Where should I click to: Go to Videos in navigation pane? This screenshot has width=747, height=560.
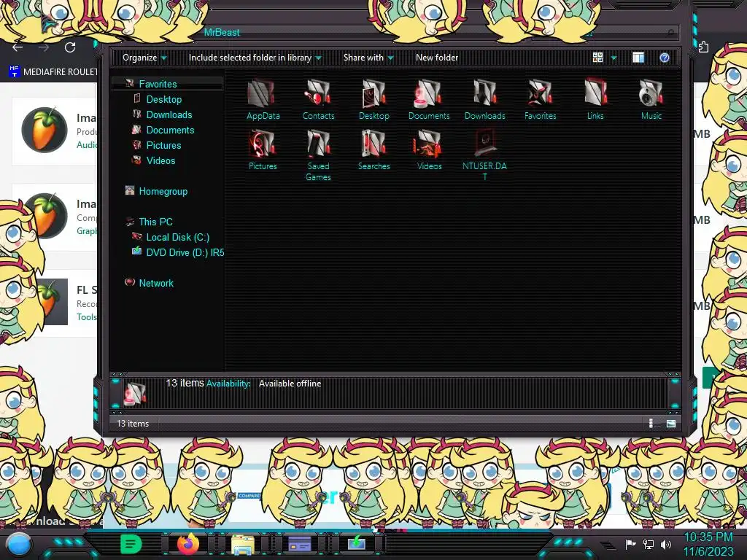tap(160, 160)
